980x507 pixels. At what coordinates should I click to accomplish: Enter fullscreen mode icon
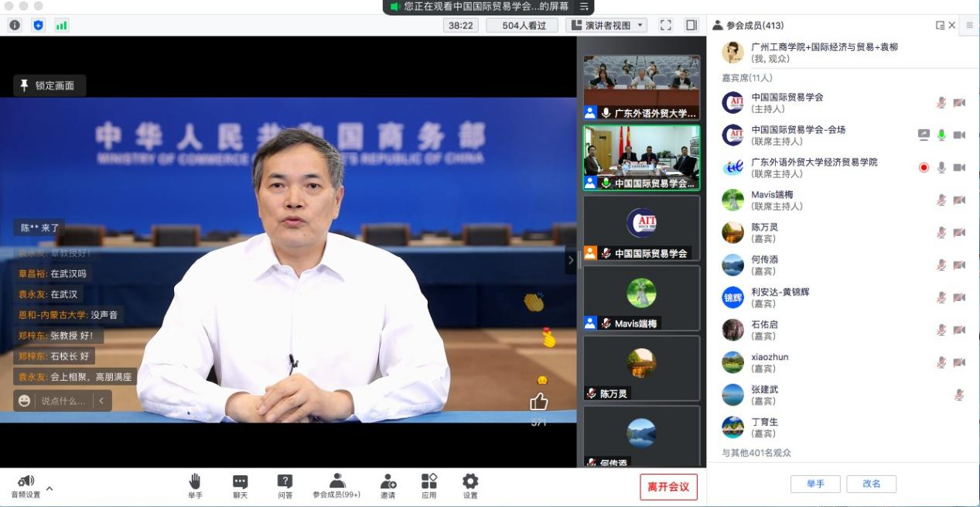coord(665,25)
